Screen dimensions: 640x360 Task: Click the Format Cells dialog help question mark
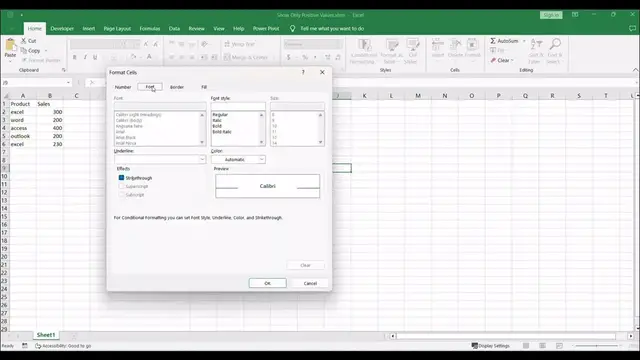[303, 72]
